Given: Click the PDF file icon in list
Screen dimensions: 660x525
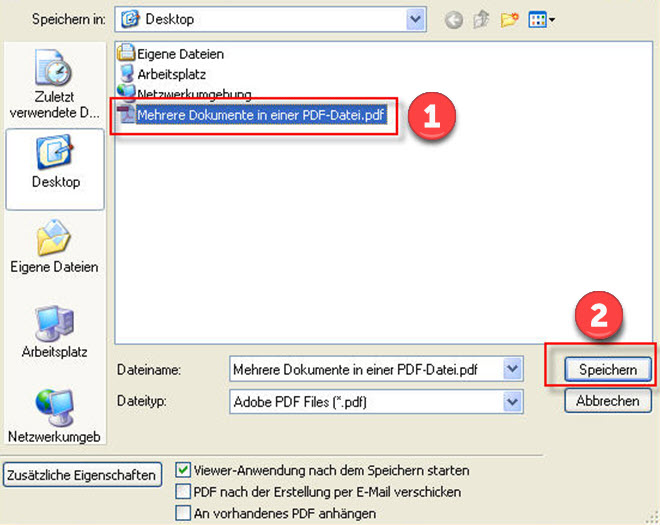Looking at the screenshot, I should tap(126, 115).
